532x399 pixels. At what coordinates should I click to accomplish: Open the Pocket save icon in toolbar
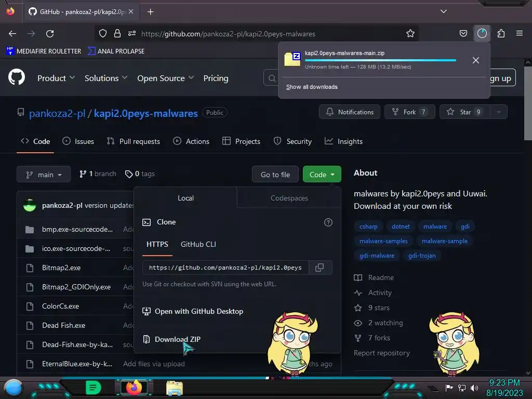463,33
